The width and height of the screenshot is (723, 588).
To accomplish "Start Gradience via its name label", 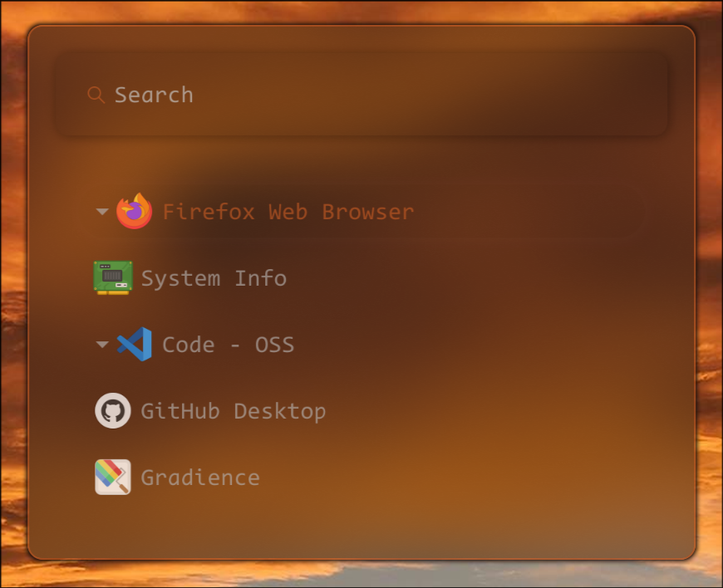I will pos(200,478).
